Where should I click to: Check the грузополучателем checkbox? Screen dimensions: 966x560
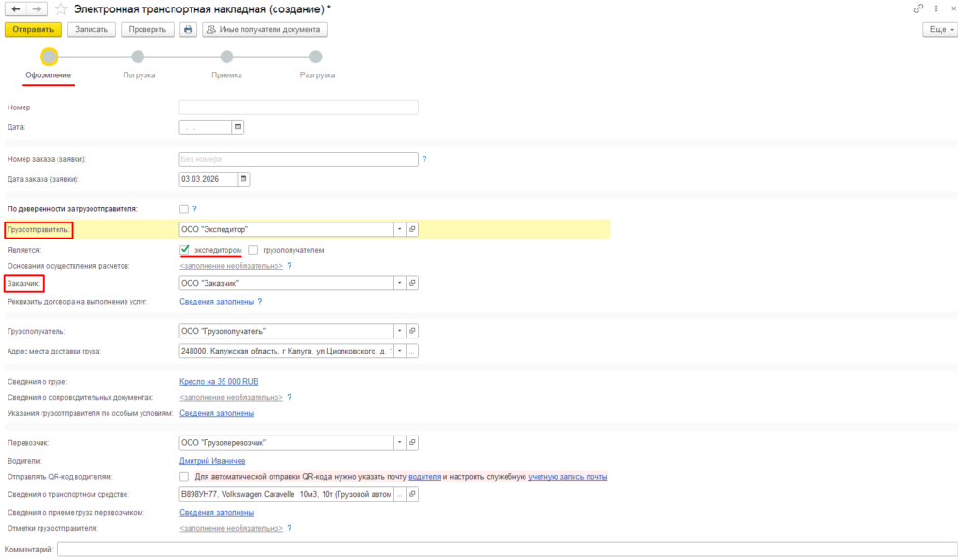(253, 250)
